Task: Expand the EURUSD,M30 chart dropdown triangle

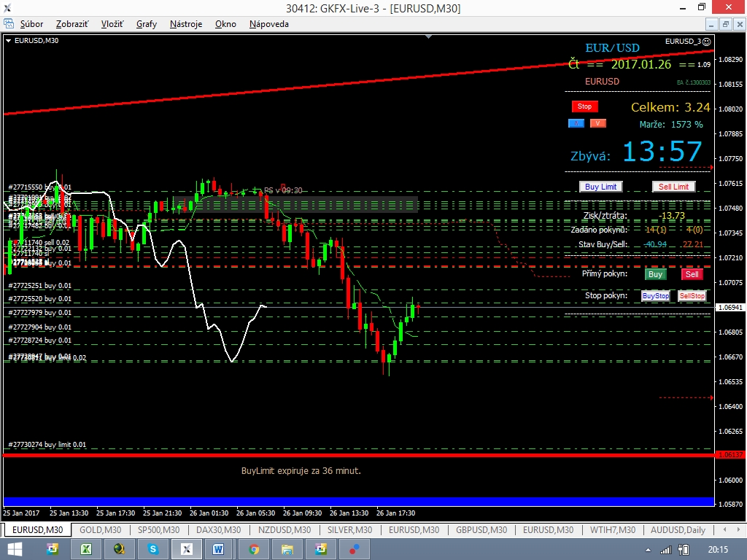Action: (8, 41)
